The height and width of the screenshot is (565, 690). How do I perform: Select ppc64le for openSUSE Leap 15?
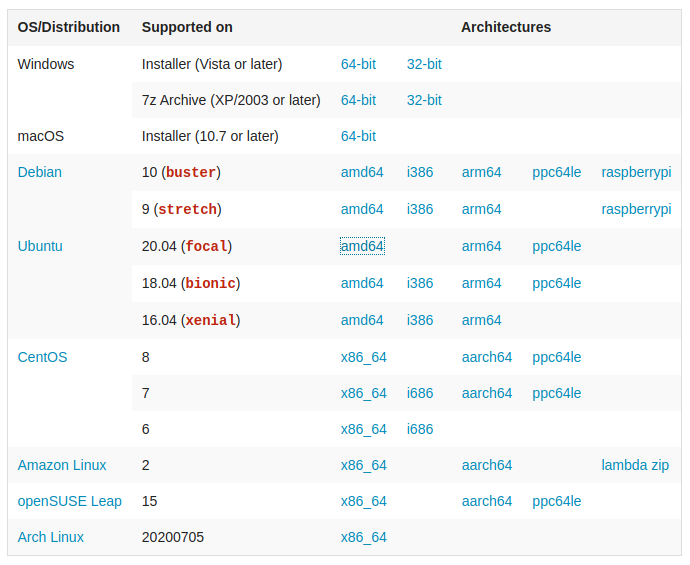[x=556, y=501]
